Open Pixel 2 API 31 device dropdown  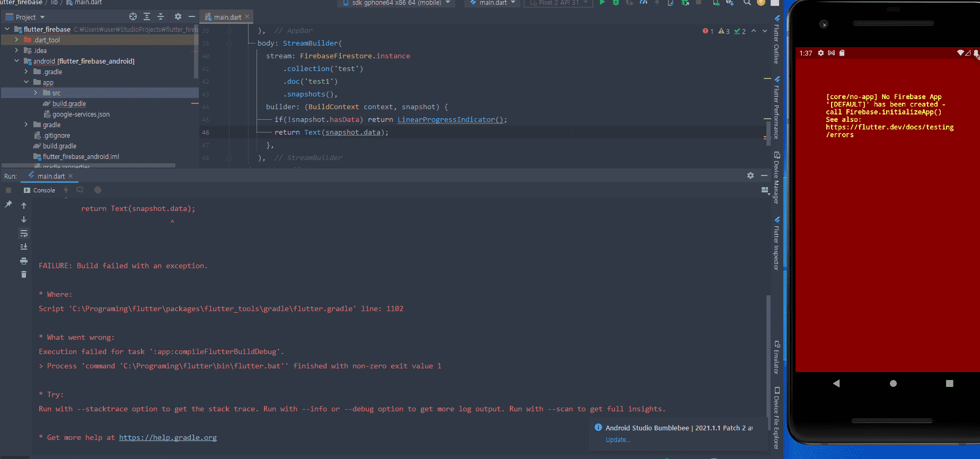(x=558, y=3)
